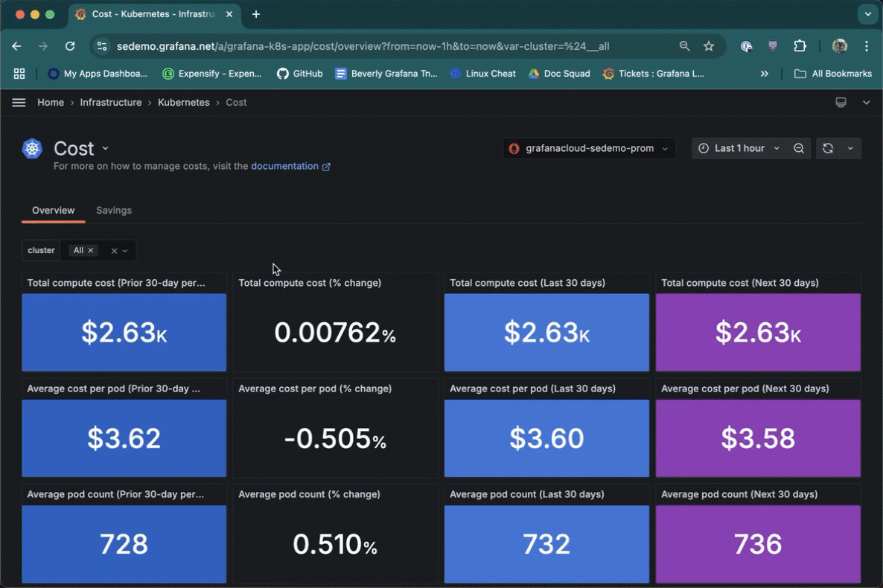
Task: Select the Overview tab
Action: coord(53,211)
